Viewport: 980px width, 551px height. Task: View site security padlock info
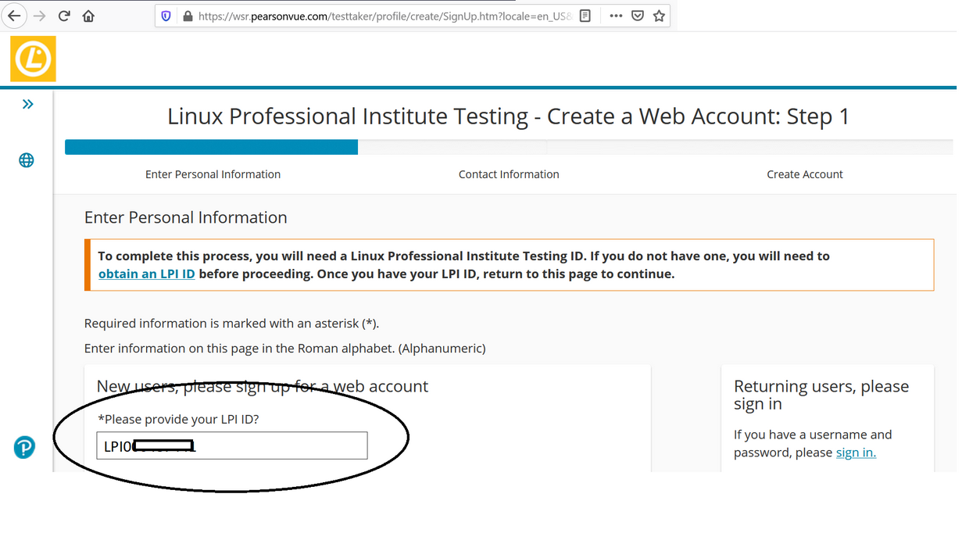click(187, 16)
